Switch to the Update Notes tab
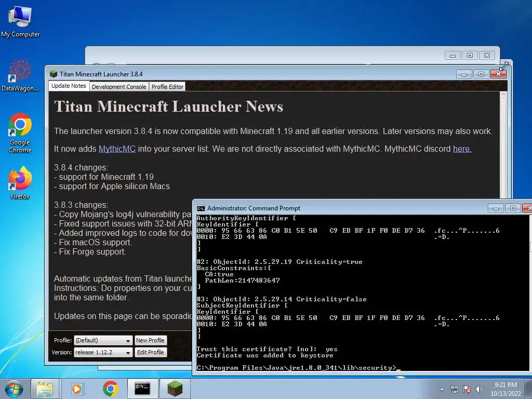Viewport: 532px width, 399px height. click(x=69, y=86)
